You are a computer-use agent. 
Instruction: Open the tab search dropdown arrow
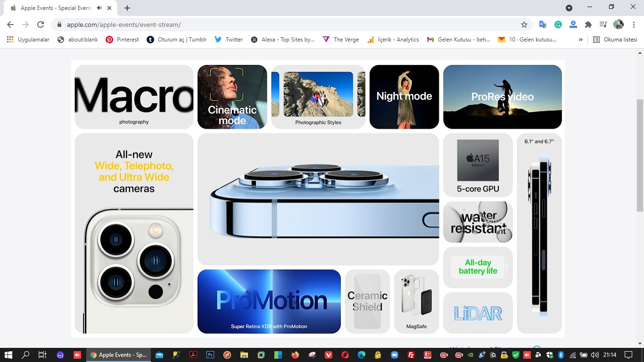coord(569,8)
